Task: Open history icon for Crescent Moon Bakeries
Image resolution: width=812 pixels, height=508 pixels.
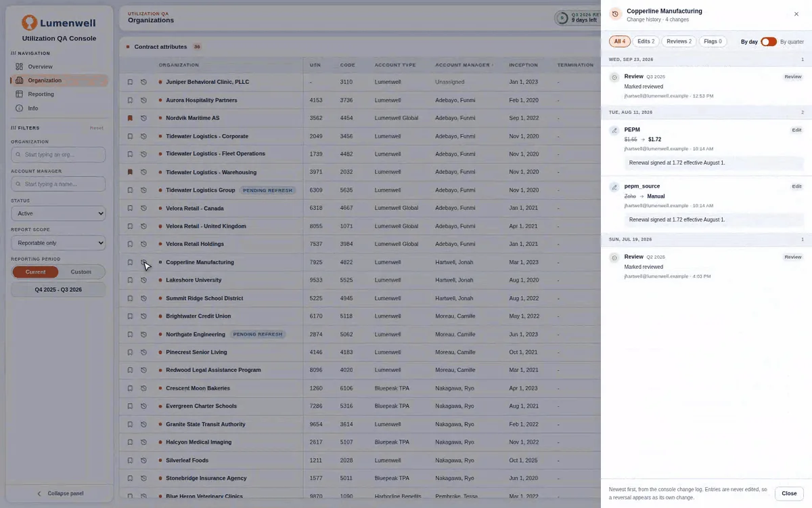Action: (x=143, y=388)
